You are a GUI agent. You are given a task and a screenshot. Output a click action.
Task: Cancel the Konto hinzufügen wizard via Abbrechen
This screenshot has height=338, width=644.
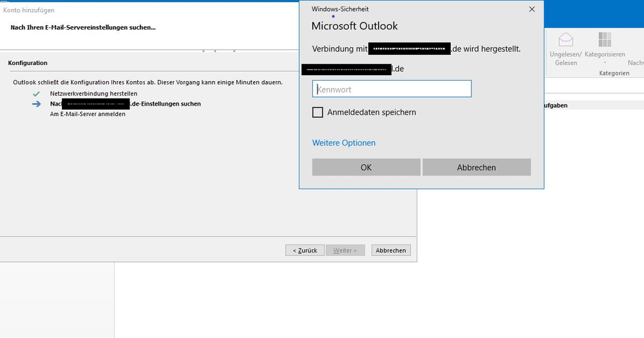coord(391,250)
